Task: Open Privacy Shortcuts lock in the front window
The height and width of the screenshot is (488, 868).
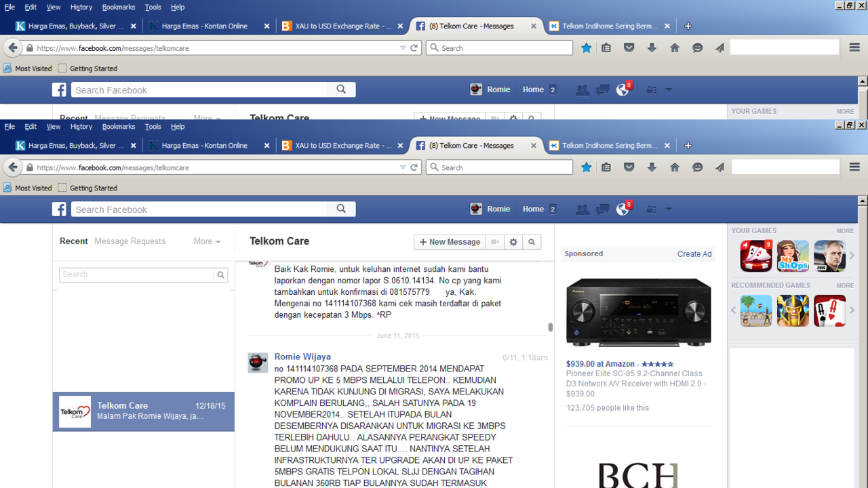Action: click(x=652, y=209)
